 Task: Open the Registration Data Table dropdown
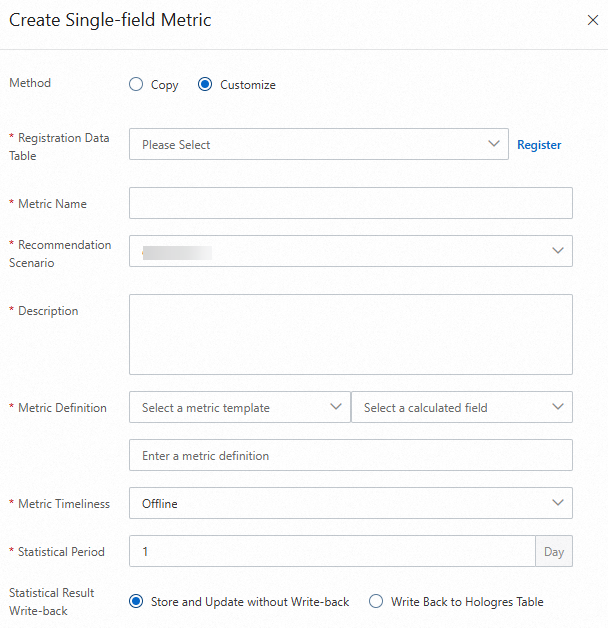[310, 144]
